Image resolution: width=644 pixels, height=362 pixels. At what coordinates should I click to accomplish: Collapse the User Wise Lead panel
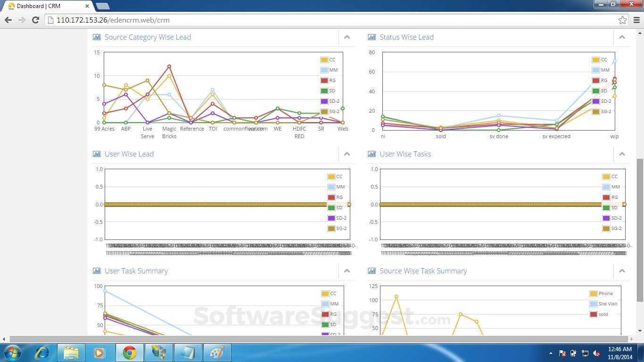coord(347,154)
